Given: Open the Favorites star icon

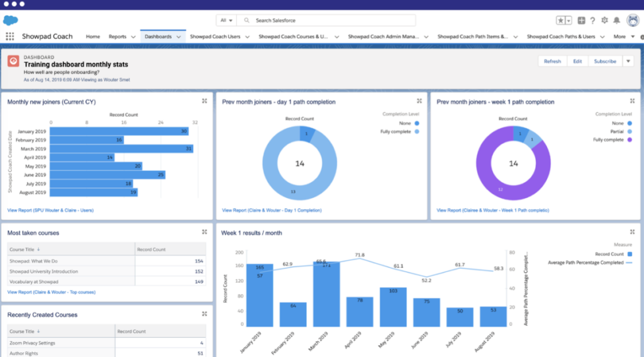Looking at the screenshot, I should [560, 20].
